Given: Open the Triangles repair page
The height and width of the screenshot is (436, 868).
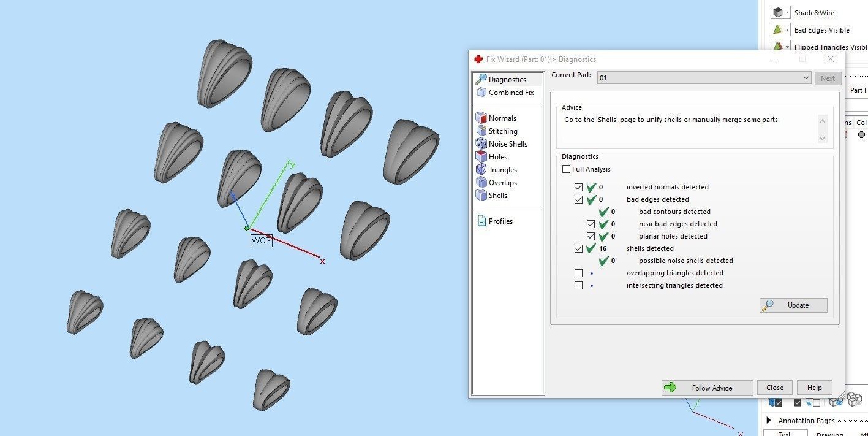Looking at the screenshot, I should click(x=502, y=170).
